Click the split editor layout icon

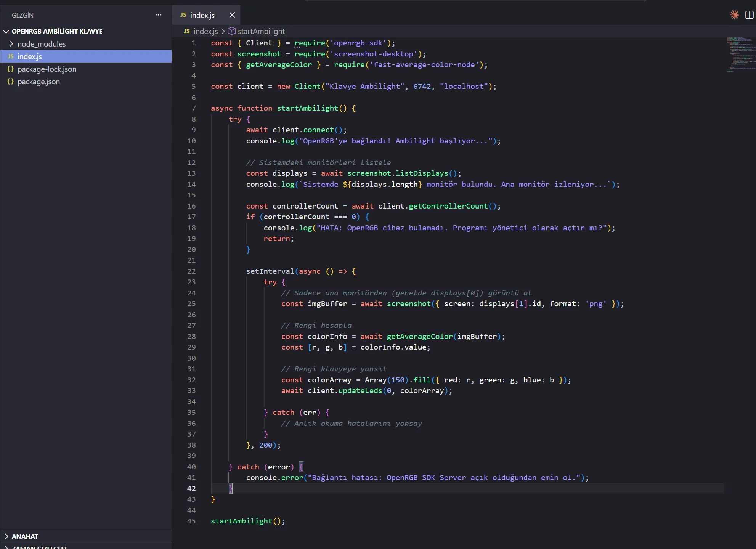[749, 15]
